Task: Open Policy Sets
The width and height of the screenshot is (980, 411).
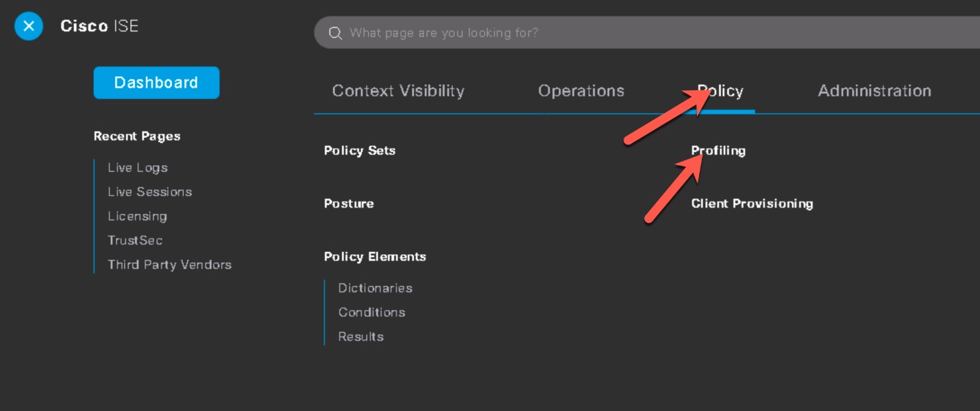Action: click(360, 151)
